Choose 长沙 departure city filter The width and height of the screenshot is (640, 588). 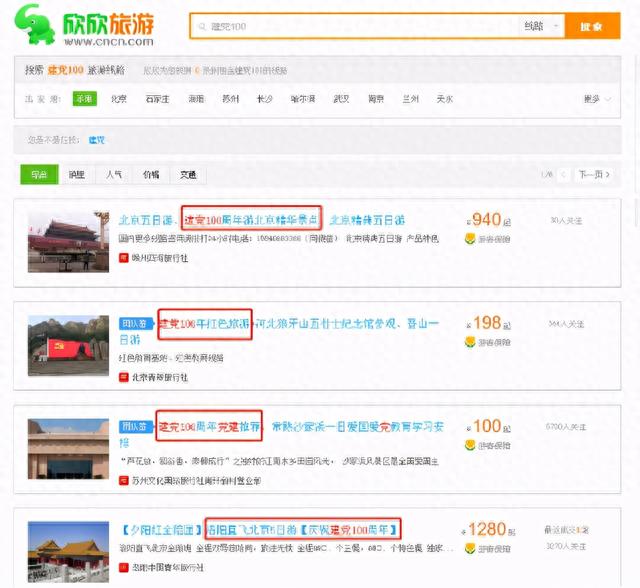[x=264, y=99]
